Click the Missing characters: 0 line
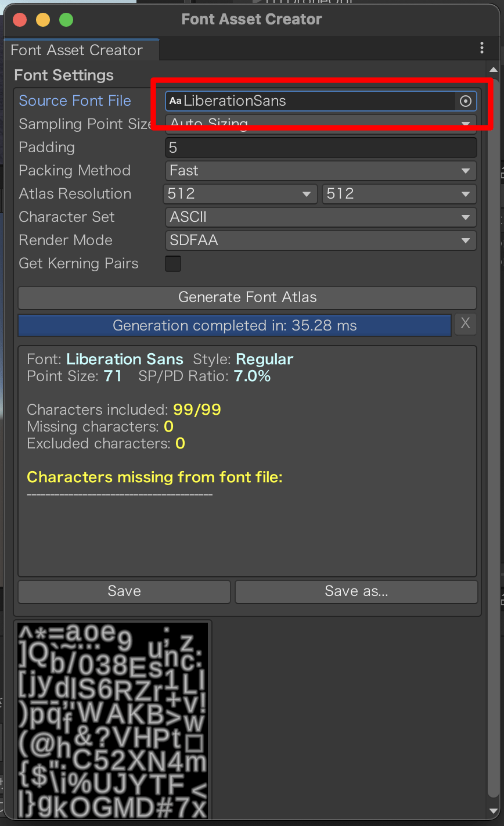Screen dimensions: 504x826 click(x=100, y=427)
